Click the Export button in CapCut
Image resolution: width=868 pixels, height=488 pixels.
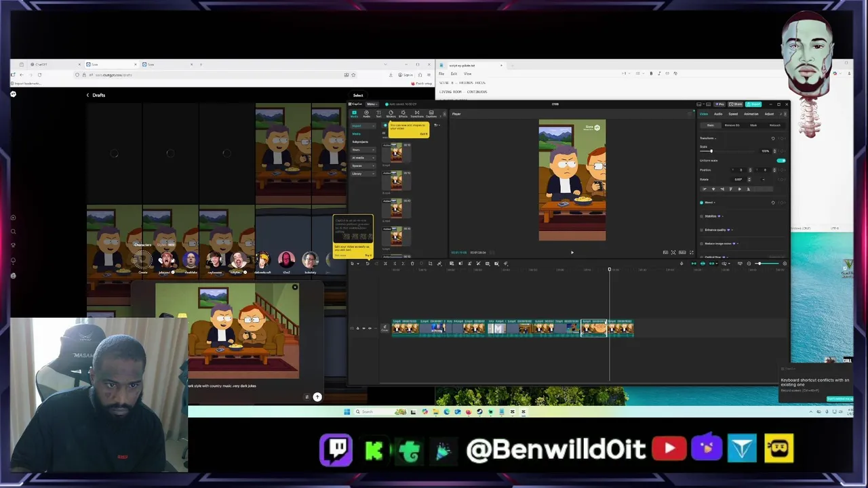click(x=753, y=104)
